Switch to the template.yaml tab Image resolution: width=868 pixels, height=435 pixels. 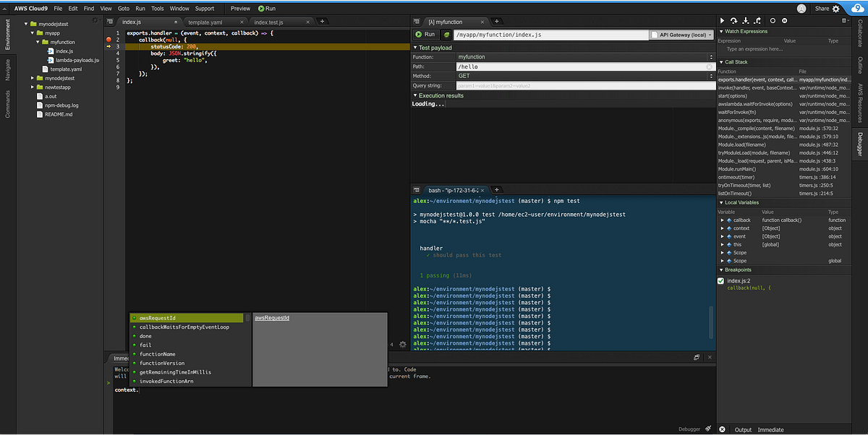point(206,22)
